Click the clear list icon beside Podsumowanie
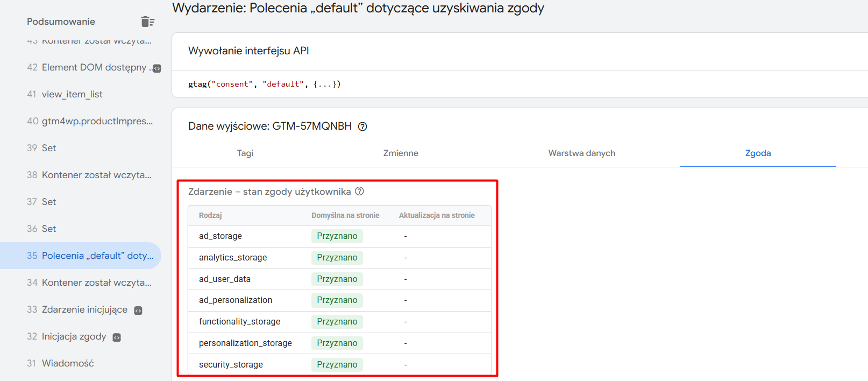This screenshot has width=868, height=381. coord(147,22)
